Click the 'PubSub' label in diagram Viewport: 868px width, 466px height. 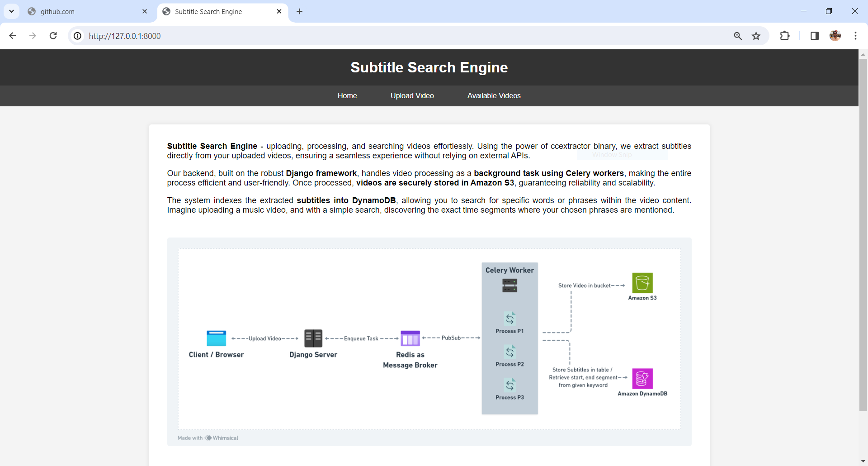451,338
